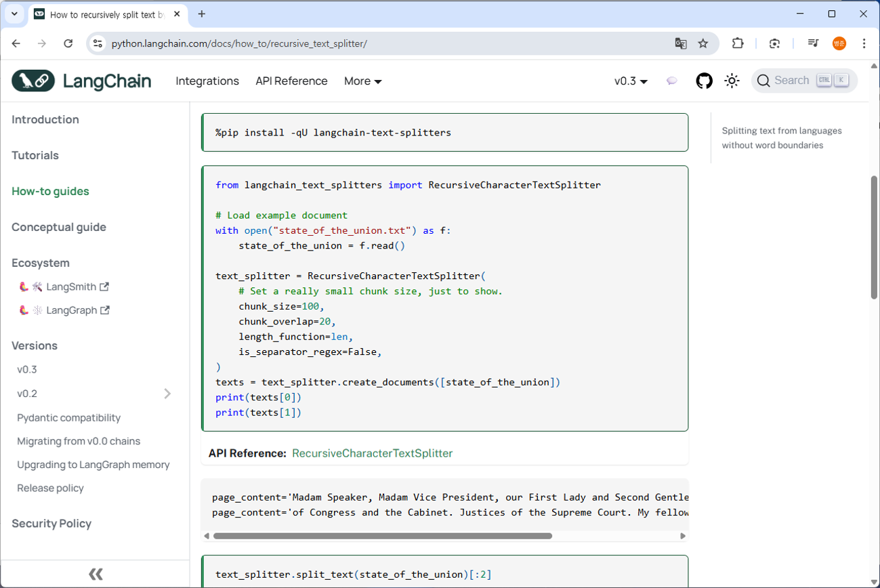Open Pydantic compatibility page
This screenshot has height=588, width=880.
coord(69,417)
